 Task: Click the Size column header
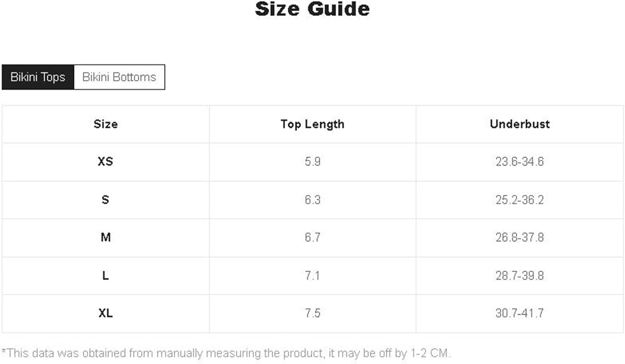tap(105, 124)
